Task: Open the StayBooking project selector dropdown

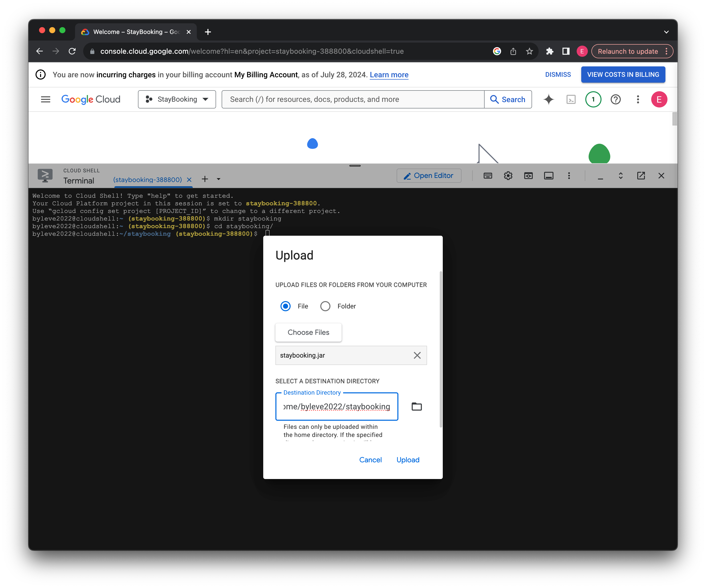Action: coord(177,99)
